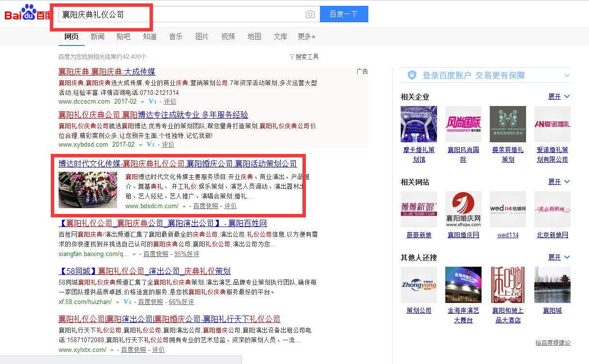
Task: Open the 襄阳博达专注成就专业 ad result
Action: tap(153, 115)
